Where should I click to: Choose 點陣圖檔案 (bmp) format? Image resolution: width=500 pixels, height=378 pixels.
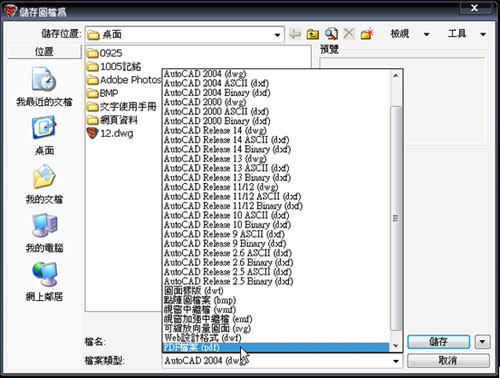tap(276, 300)
